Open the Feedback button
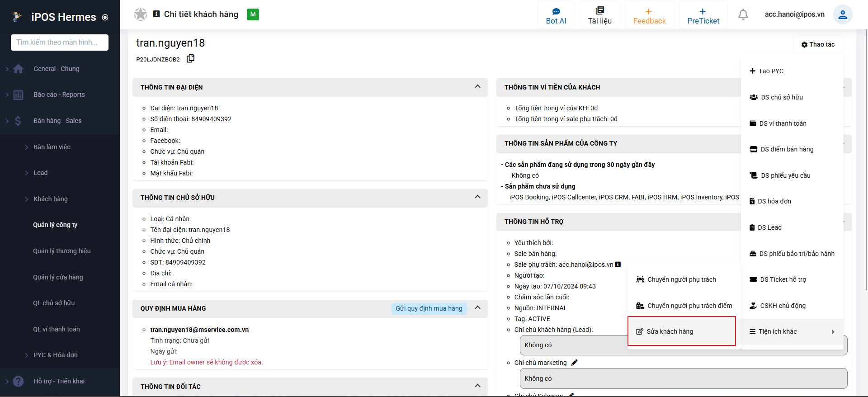 coord(649,15)
